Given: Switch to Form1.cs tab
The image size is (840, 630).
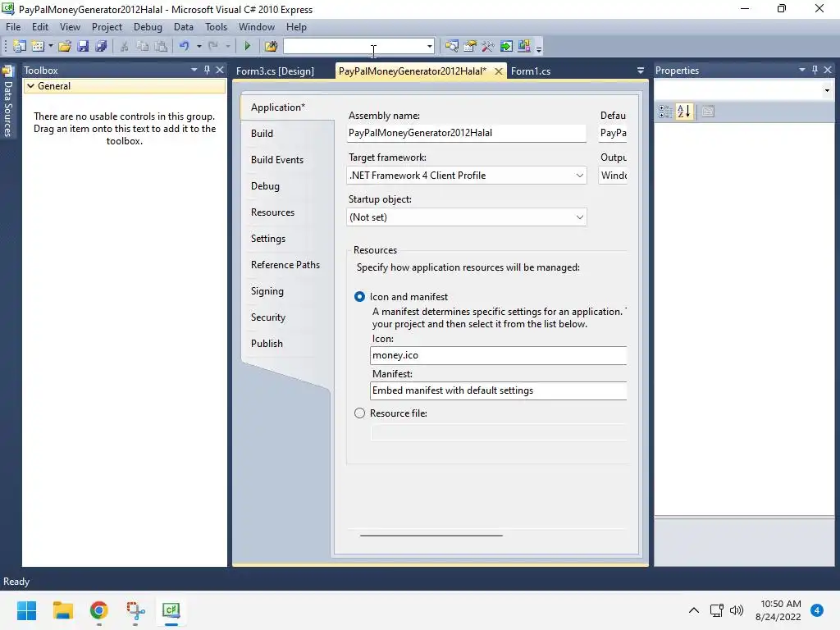Looking at the screenshot, I should (531, 71).
